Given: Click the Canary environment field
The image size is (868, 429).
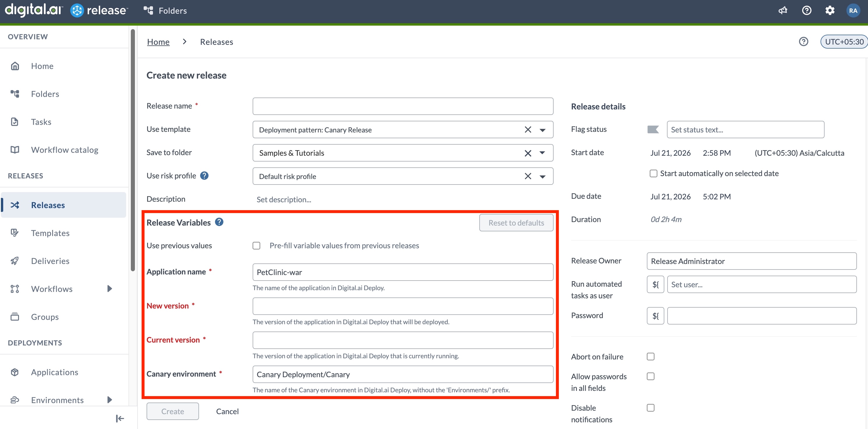Looking at the screenshot, I should coord(403,374).
